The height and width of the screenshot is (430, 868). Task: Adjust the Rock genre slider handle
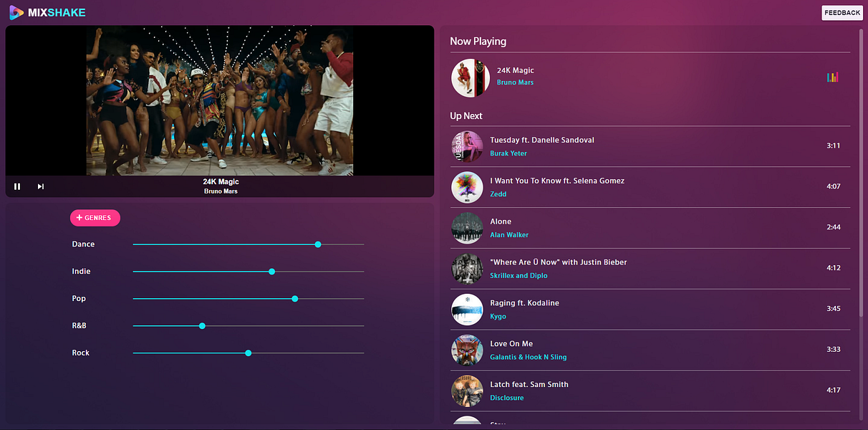tap(248, 353)
